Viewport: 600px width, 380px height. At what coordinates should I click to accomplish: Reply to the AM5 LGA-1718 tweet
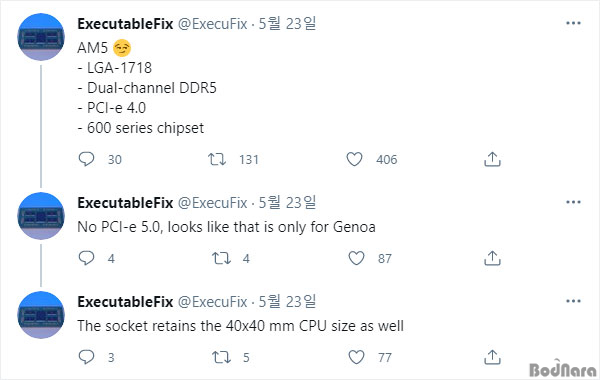click(86, 159)
